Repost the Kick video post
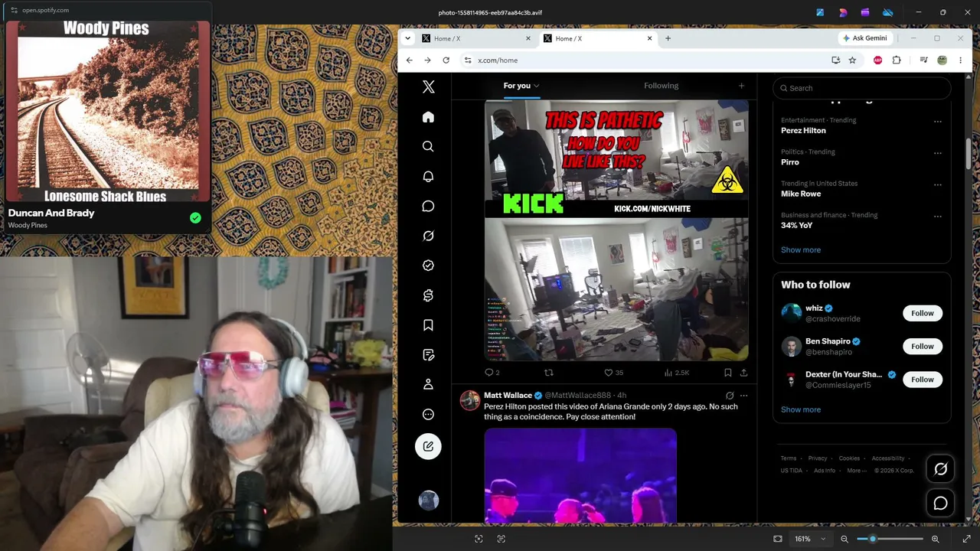This screenshot has width=980, height=551. [548, 373]
